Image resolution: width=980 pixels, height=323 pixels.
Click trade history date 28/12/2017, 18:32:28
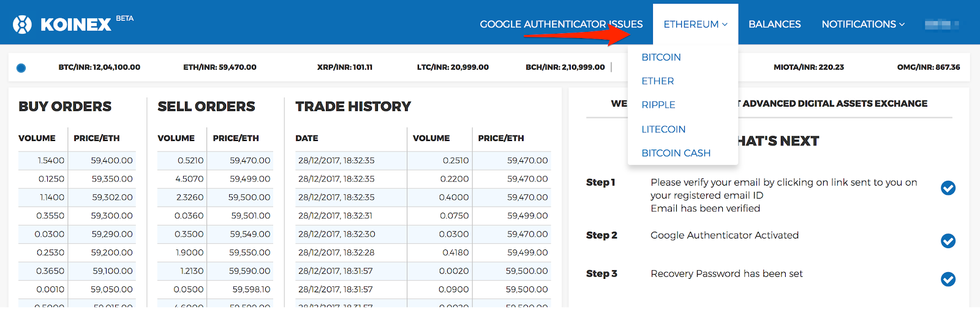[336, 253]
